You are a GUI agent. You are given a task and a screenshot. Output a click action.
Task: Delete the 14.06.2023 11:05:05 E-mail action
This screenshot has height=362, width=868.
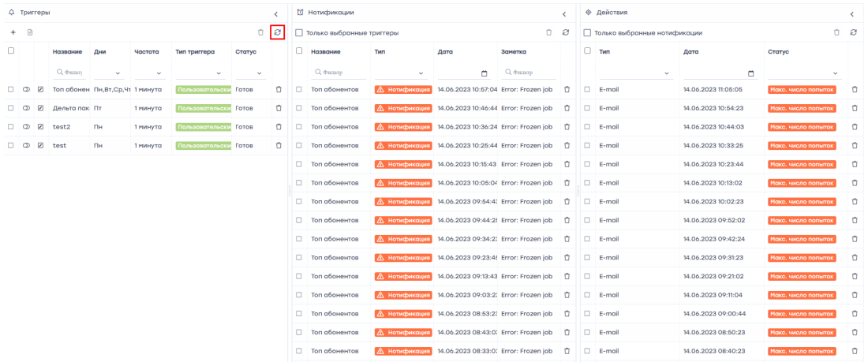click(855, 90)
